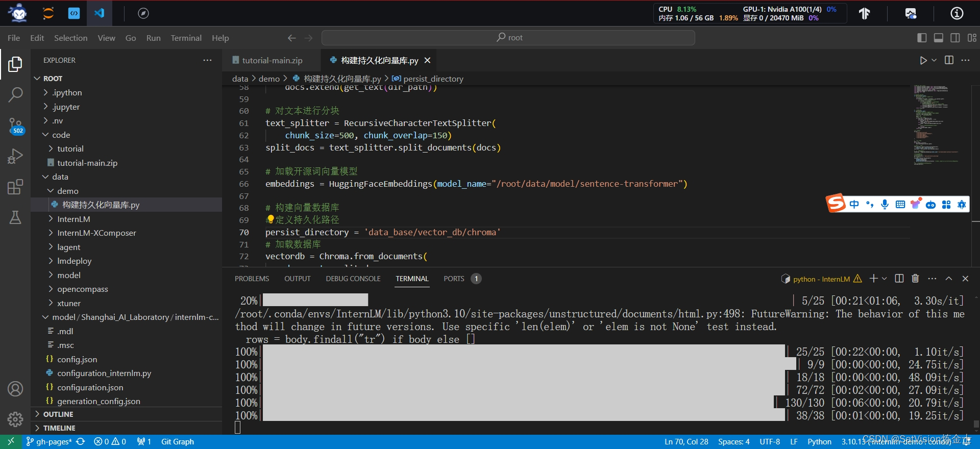Click the VS Code icon in top bar
This screenshot has height=449, width=980.
(99, 13)
